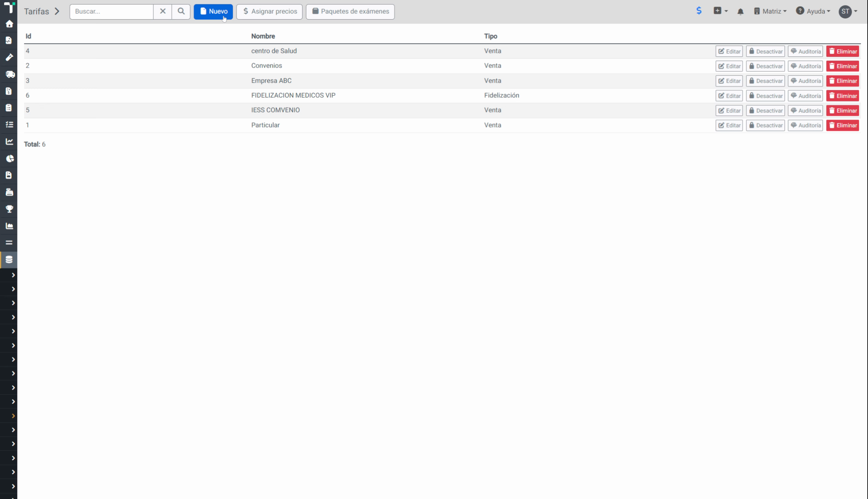Deactivate the Convenios tariff
The width and height of the screenshot is (868, 499).
765,66
